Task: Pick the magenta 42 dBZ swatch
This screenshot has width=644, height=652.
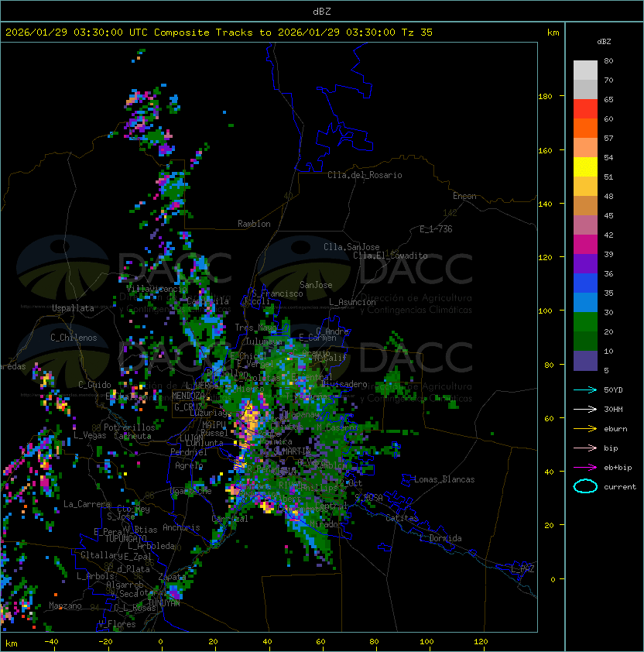Action: (x=585, y=245)
